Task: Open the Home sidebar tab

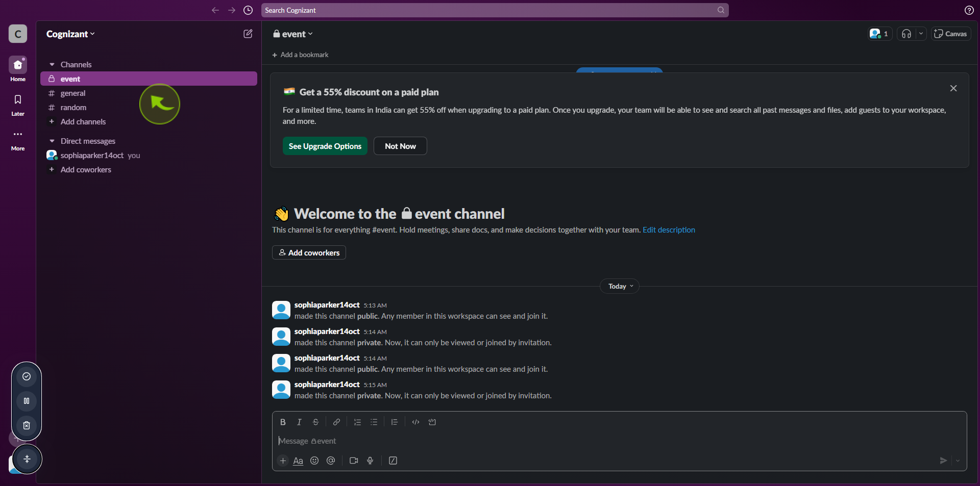Action: click(18, 69)
